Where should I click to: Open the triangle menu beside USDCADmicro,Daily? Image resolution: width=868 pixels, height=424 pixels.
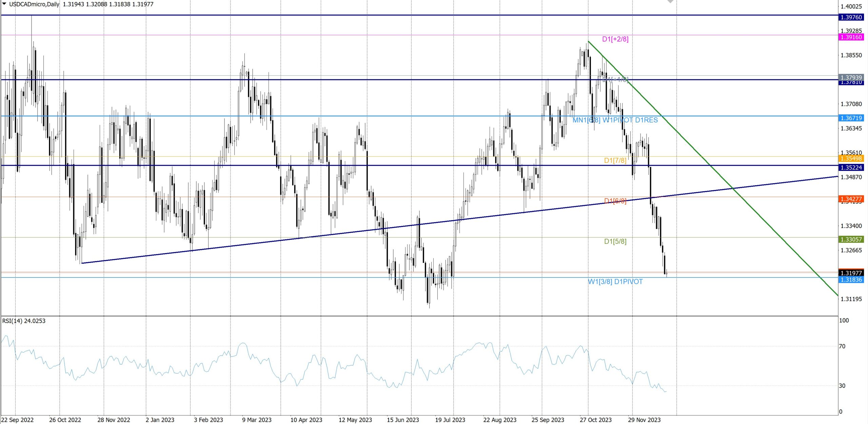coord(4,4)
